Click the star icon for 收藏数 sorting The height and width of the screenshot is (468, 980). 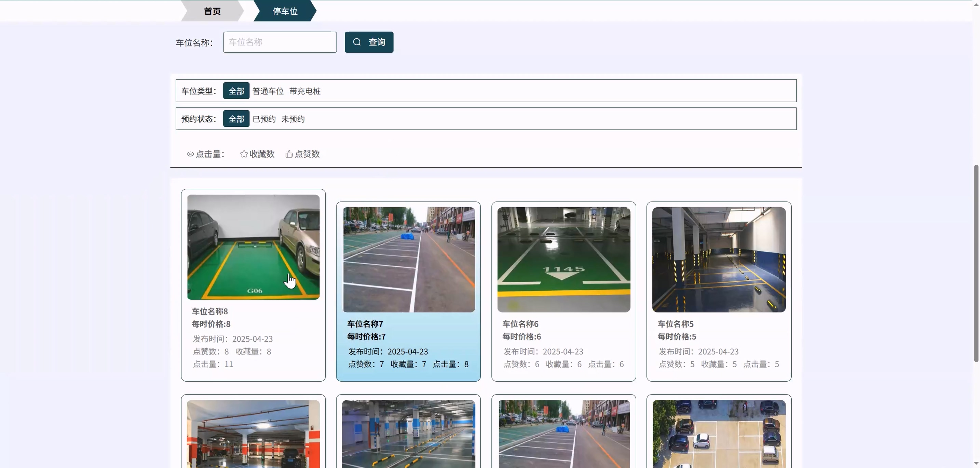[x=244, y=154]
